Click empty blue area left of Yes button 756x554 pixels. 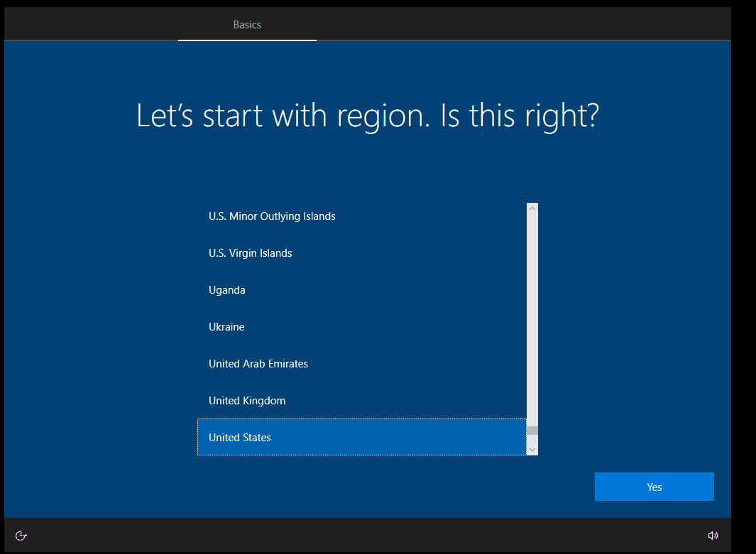click(426, 487)
